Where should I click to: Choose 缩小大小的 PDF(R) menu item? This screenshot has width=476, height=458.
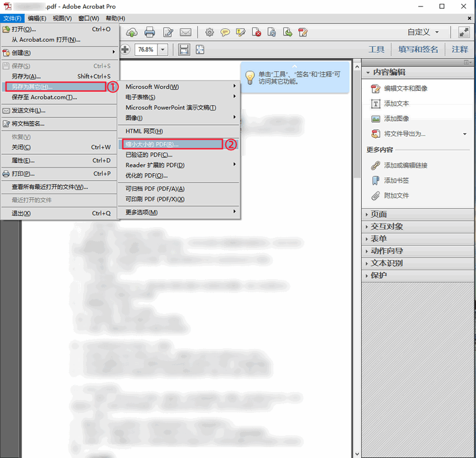pyautogui.click(x=178, y=144)
